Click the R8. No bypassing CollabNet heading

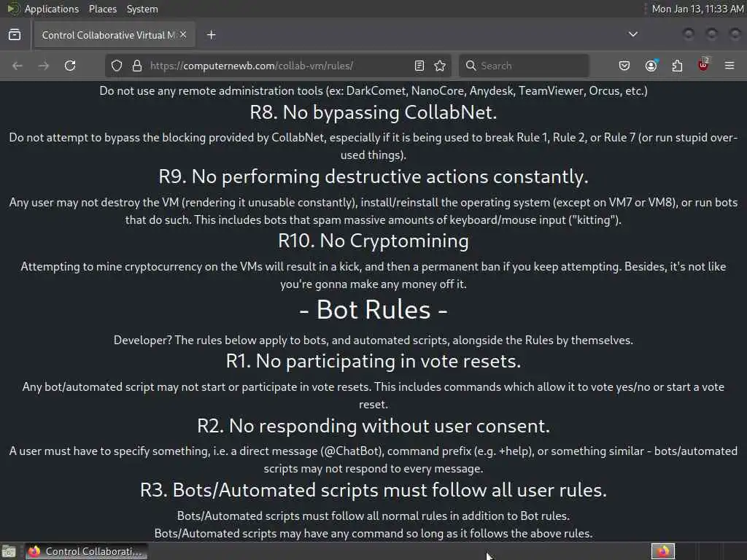click(x=373, y=113)
